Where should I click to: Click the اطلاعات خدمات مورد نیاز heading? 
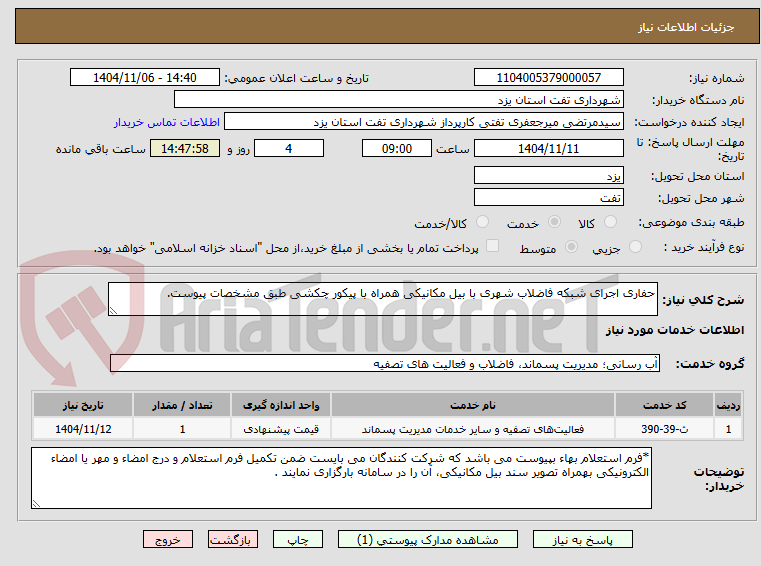tap(675, 330)
